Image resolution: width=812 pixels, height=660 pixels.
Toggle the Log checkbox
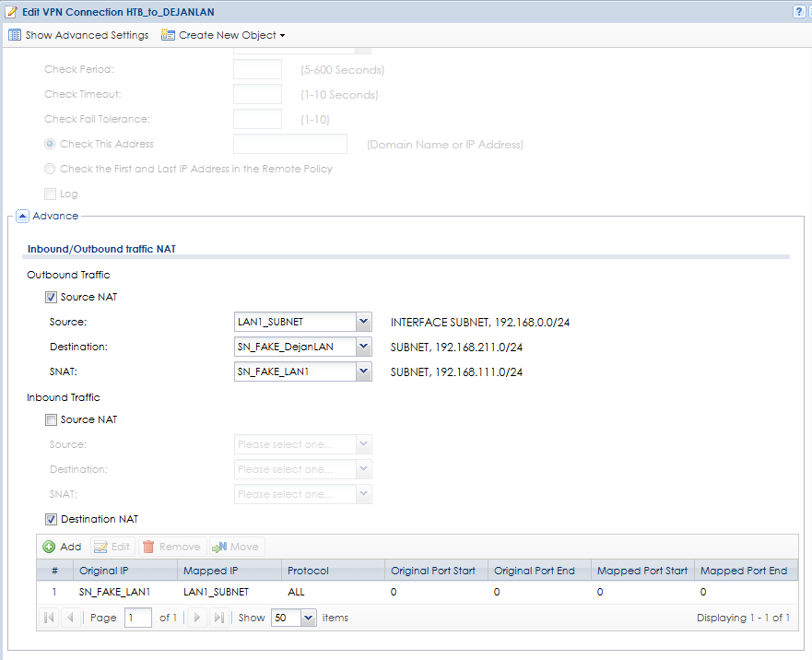pyautogui.click(x=51, y=194)
